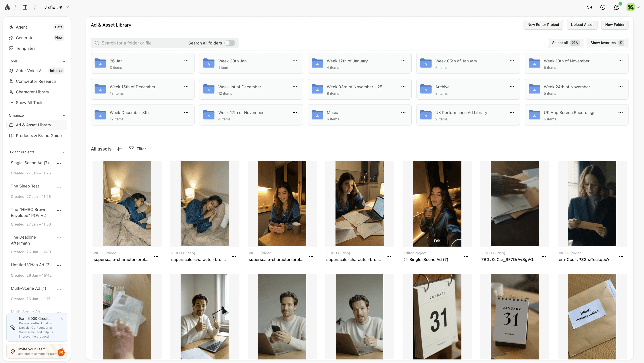Click Select all button
Screen dimensions: 644x363
[x=566, y=43]
